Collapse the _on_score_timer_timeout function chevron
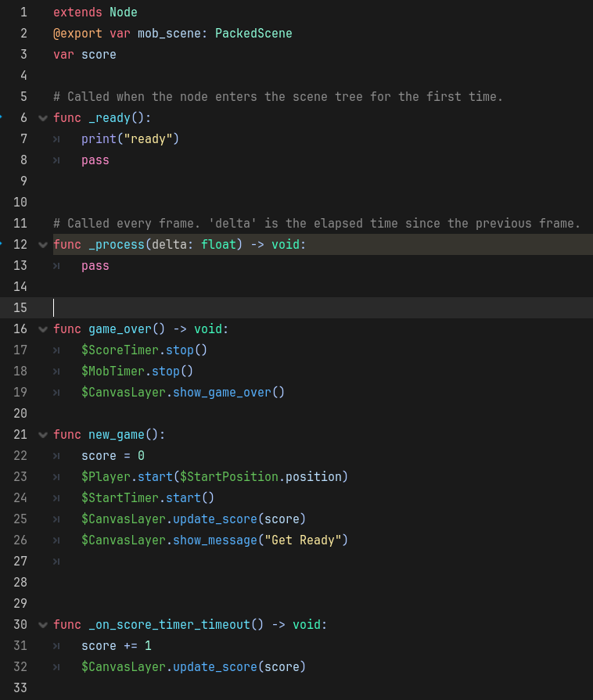The width and height of the screenshot is (593, 700). click(43, 625)
